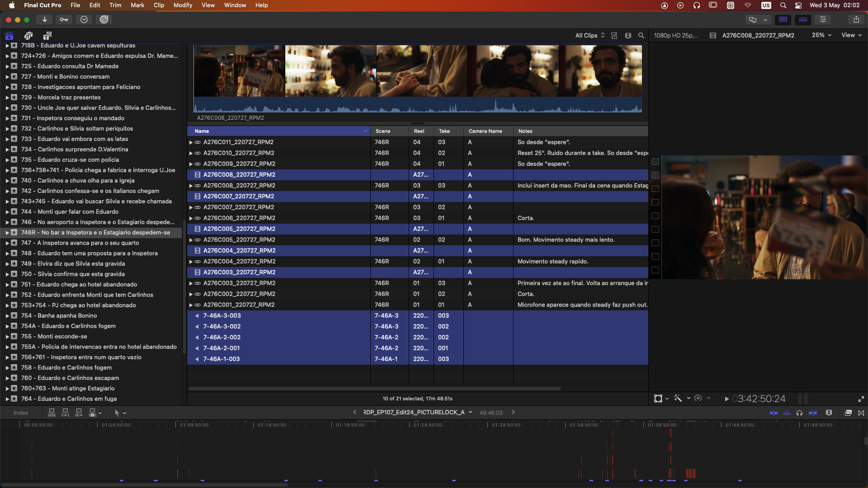Click the Share export icon
This screenshot has height=488, width=868.
856,19
